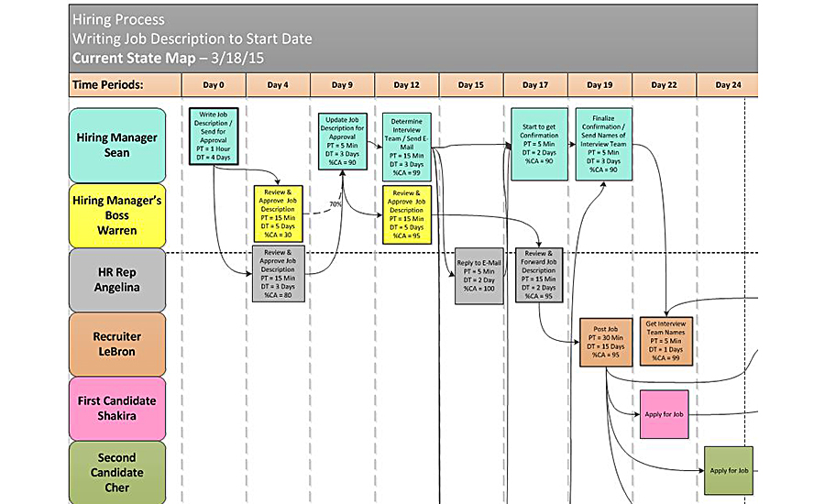Select the Day 24 time period header

[x=728, y=84]
